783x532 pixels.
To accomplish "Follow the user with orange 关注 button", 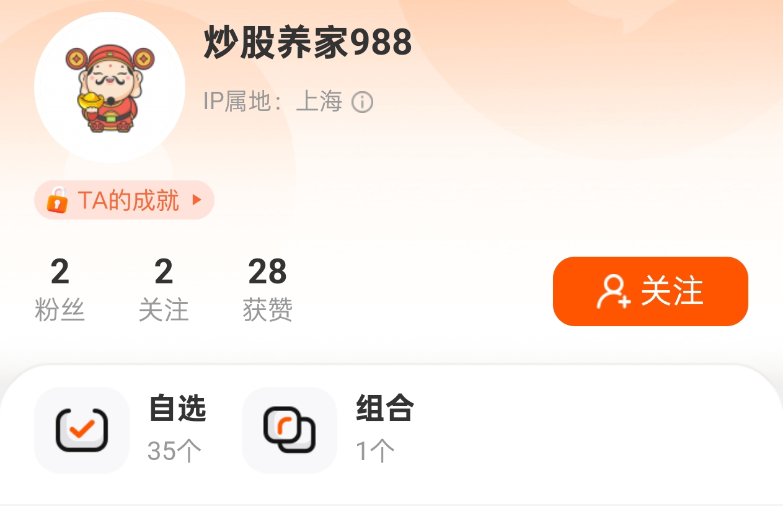I will (650, 291).
